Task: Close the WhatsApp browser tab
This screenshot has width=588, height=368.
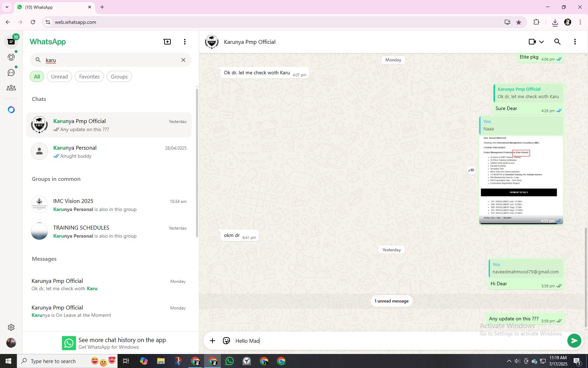Action: pos(90,7)
